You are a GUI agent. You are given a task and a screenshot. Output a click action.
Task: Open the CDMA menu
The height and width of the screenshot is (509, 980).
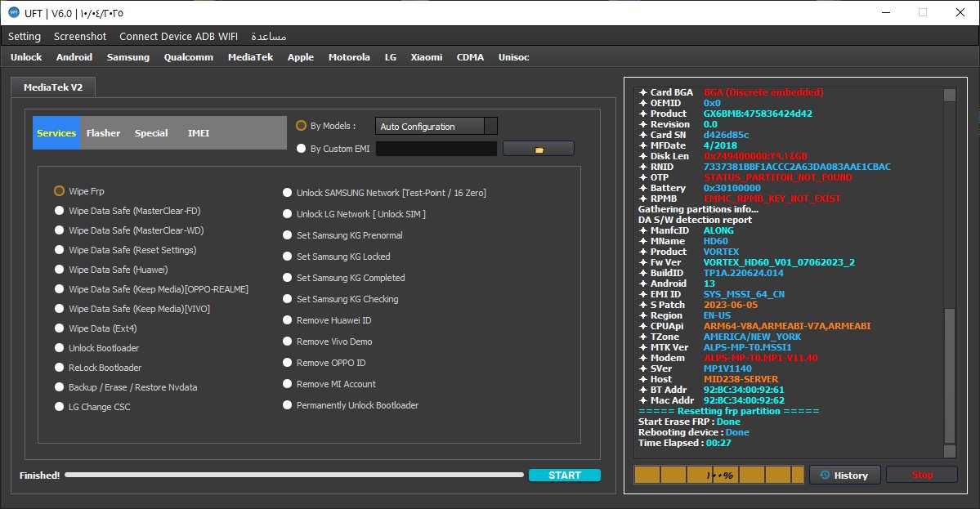coord(470,57)
